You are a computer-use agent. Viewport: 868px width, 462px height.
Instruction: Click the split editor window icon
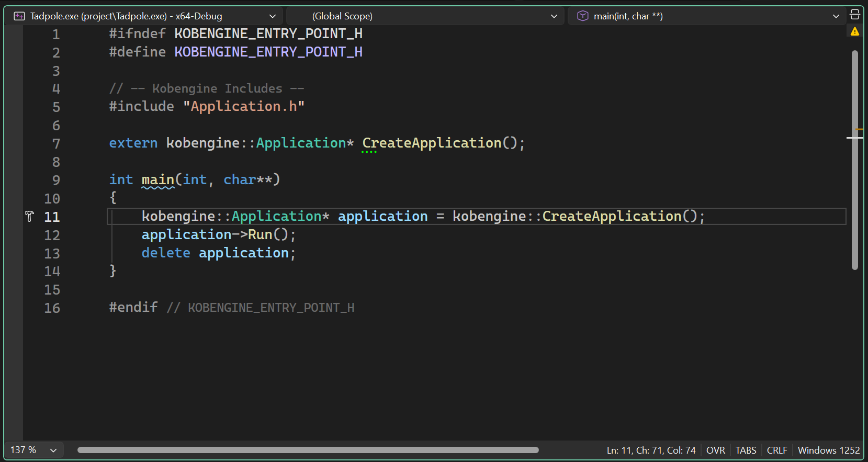coord(854,15)
